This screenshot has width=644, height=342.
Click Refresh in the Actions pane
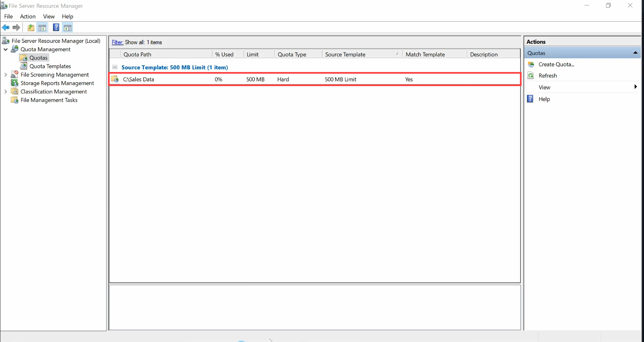click(548, 75)
